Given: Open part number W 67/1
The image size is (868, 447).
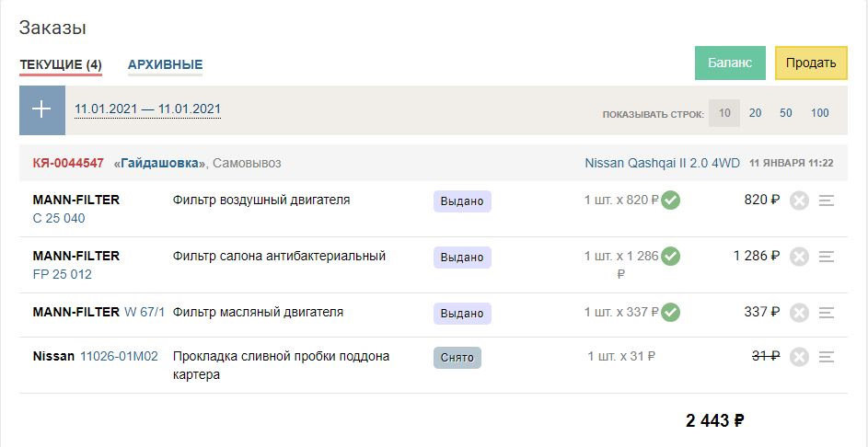Looking at the screenshot, I should tap(145, 312).
